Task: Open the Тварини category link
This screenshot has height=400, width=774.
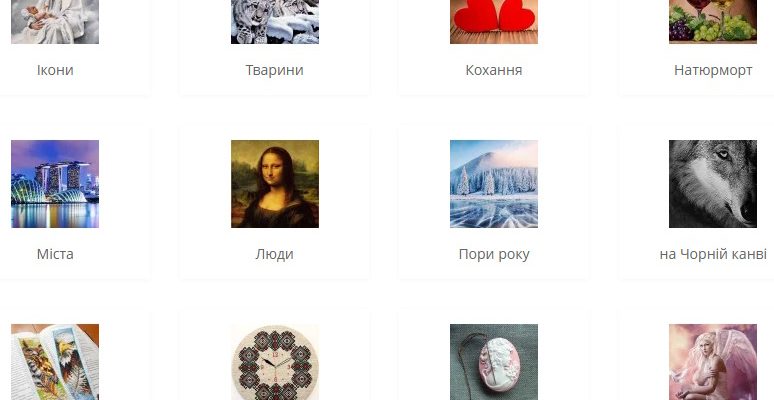Action: [x=274, y=70]
